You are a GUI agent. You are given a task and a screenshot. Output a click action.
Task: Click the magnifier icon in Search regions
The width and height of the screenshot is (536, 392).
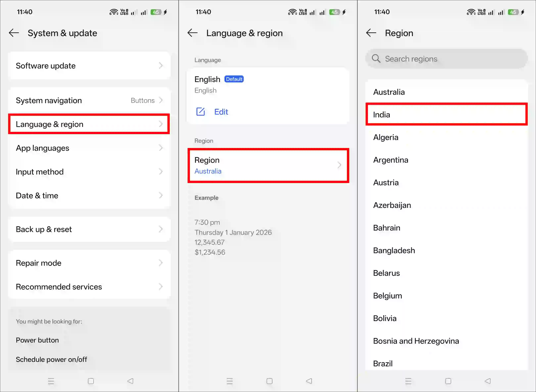coord(376,59)
